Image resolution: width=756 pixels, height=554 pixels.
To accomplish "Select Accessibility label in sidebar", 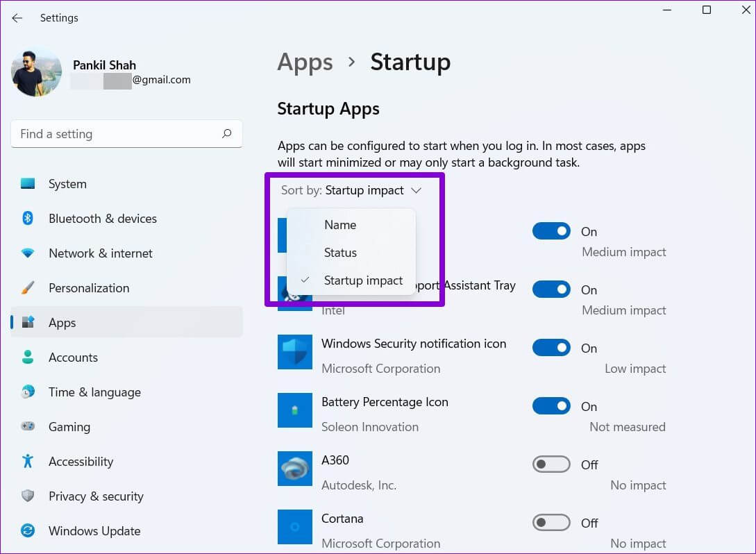I will tap(81, 462).
